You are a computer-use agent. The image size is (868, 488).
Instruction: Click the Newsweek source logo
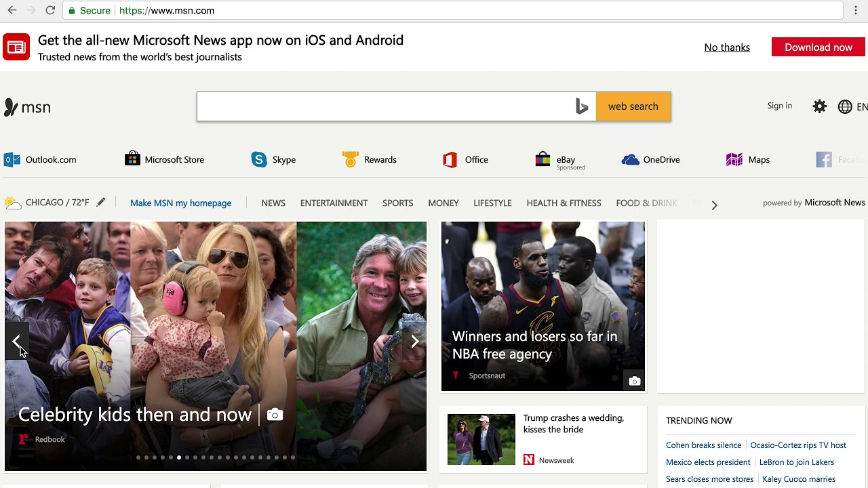click(x=529, y=460)
